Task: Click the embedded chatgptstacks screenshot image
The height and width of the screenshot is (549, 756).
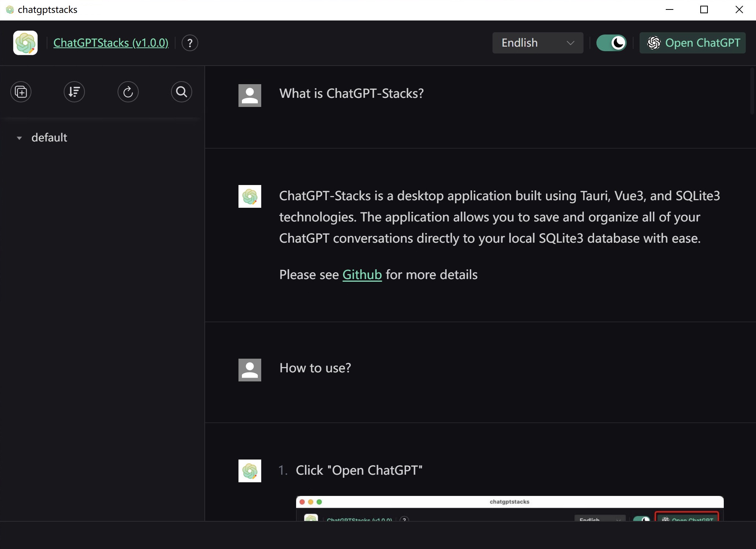Action: (510, 508)
